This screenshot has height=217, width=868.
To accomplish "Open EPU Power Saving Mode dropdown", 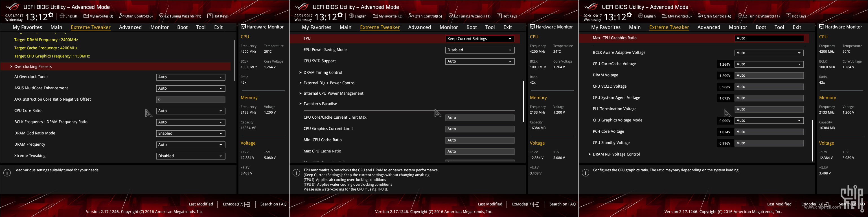I will 479,50.
